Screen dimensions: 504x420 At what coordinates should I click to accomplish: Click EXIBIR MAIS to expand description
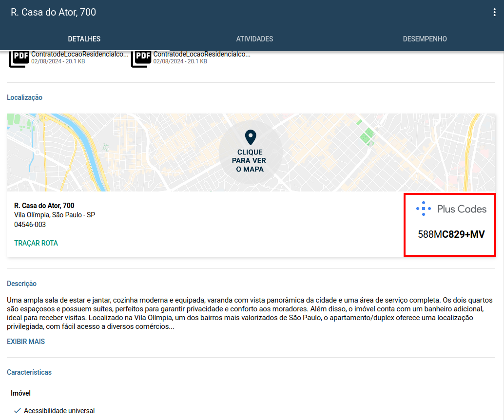pos(26,342)
